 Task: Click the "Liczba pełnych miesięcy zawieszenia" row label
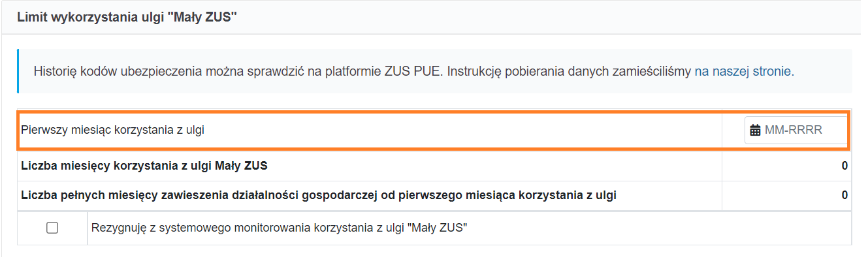tap(319, 195)
